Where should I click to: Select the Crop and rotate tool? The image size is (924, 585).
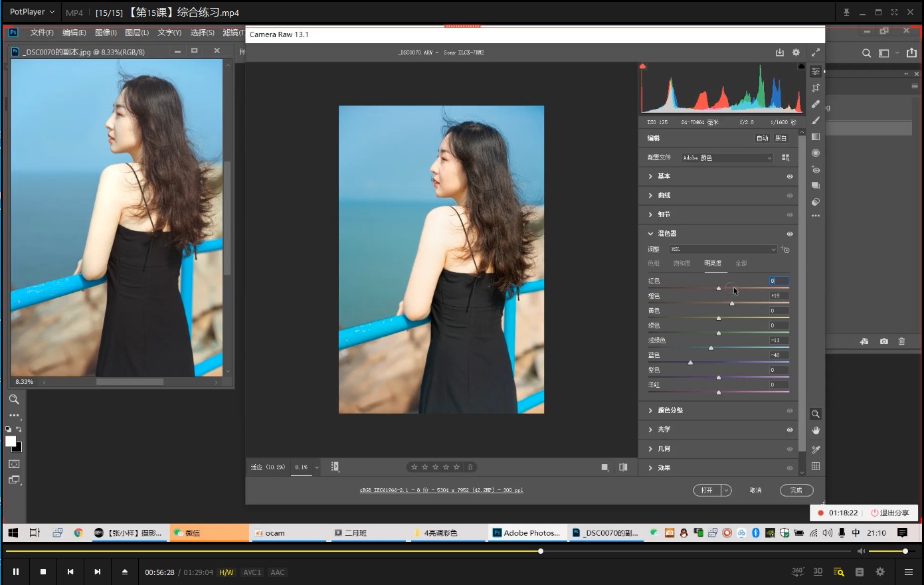point(816,88)
